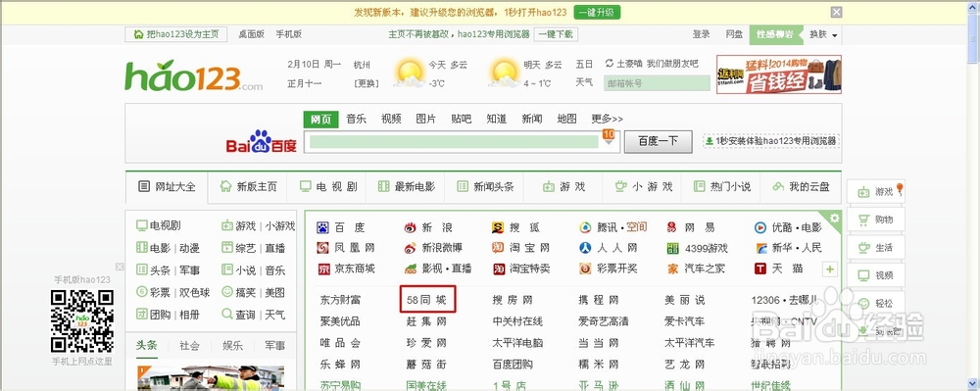
Task: Open 彩票开奖 lottery link
Action: [609, 269]
